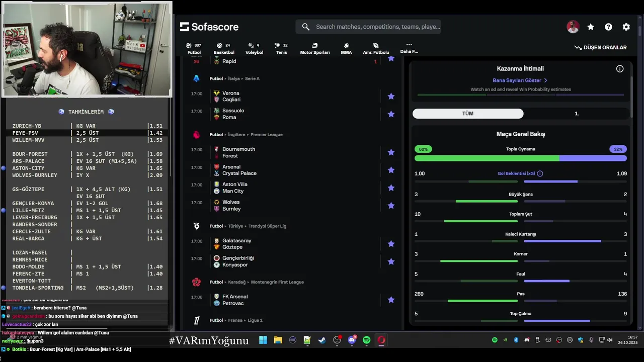
Task: Toggle favorite star for Bournemouth vs Forest
Action: (x=391, y=152)
